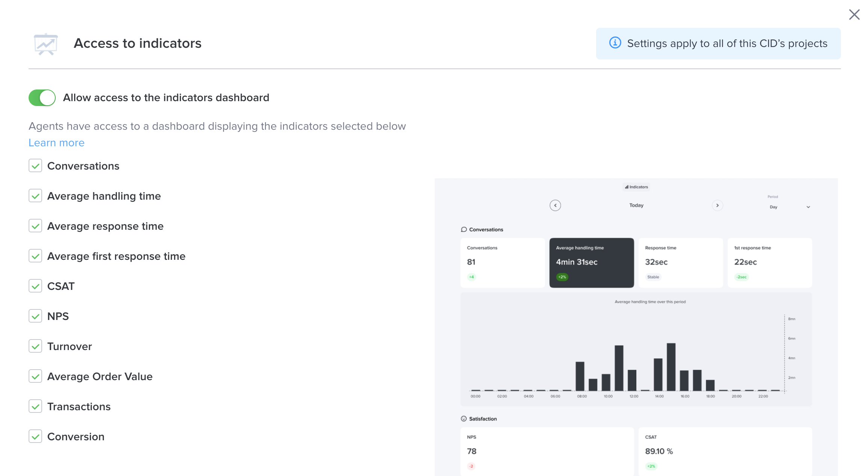Uncheck Average Order Value checkbox

[x=35, y=376]
